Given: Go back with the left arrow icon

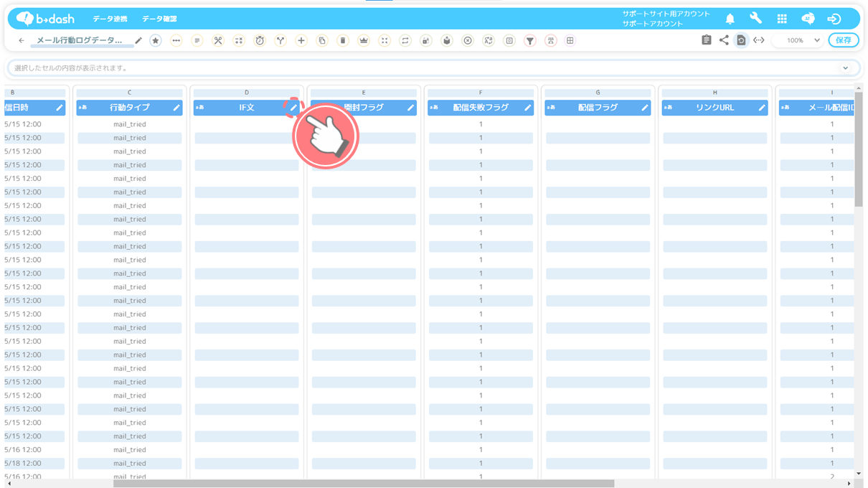Looking at the screenshot, I should click(x=22, y=41).
